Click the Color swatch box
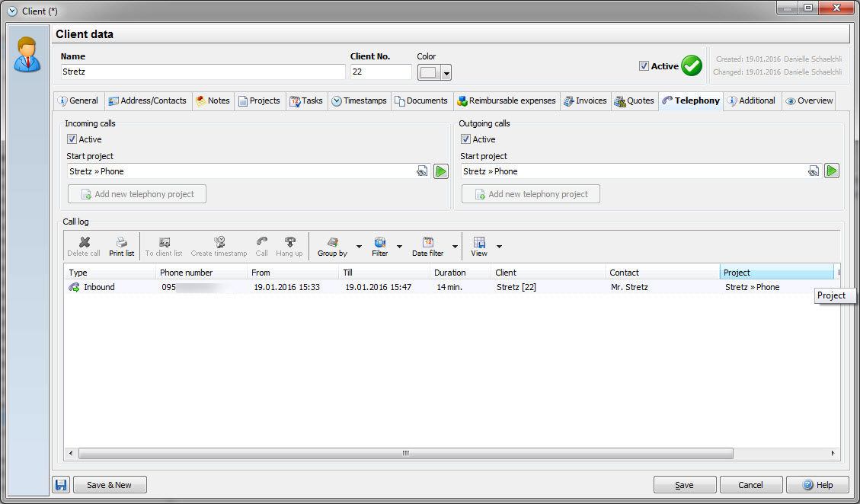The height and width of the screenshot is (504, 860). coord(429,72)
